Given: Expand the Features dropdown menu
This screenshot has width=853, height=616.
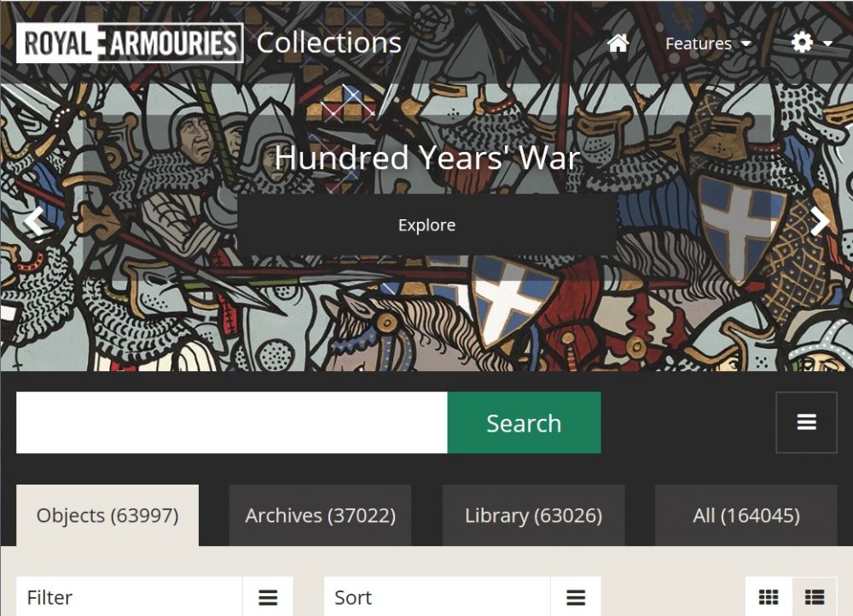Looking at the screenshot, I should [x=708, y=44].
